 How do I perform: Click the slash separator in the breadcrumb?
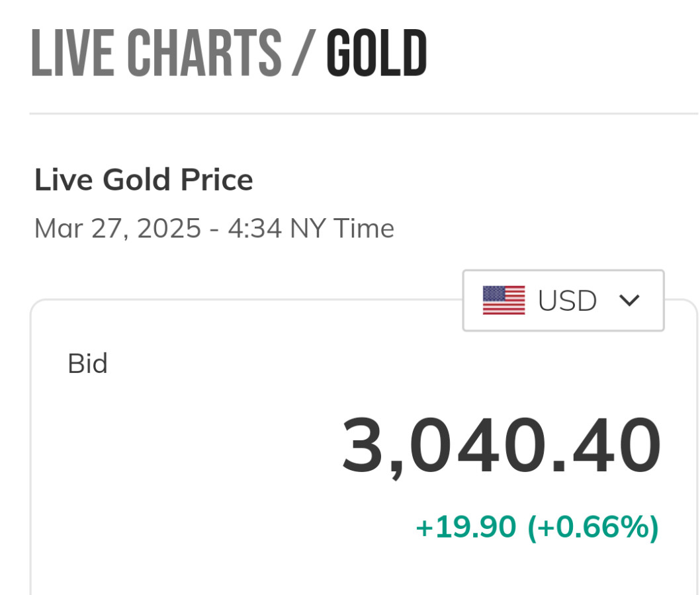[x=302, y=53]
